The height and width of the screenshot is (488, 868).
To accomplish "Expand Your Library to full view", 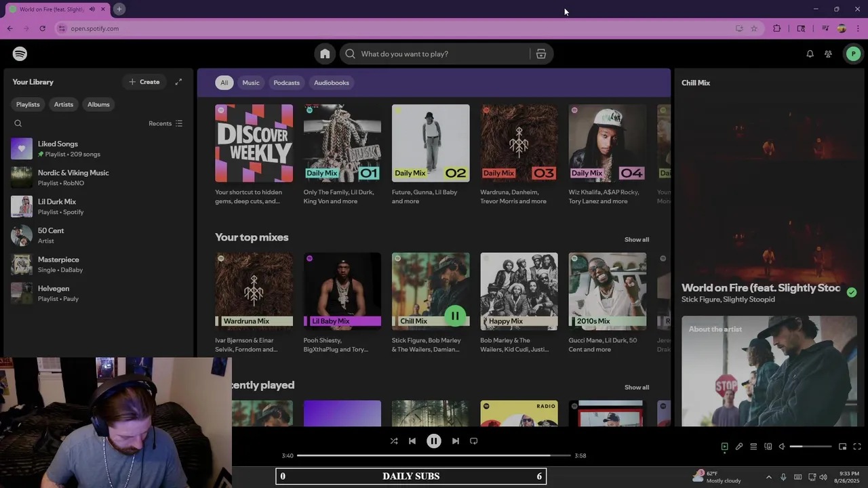I will [x=178, y=82].
